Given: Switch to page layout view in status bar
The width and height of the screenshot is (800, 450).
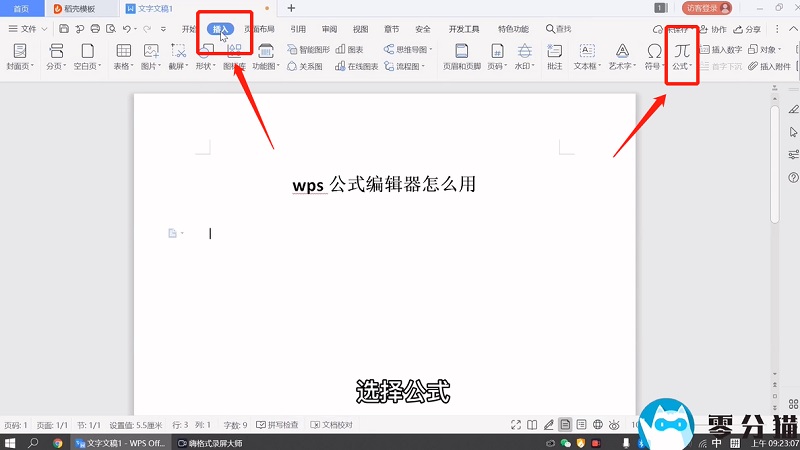Looking at the screenshot, I should coord(566,424).
